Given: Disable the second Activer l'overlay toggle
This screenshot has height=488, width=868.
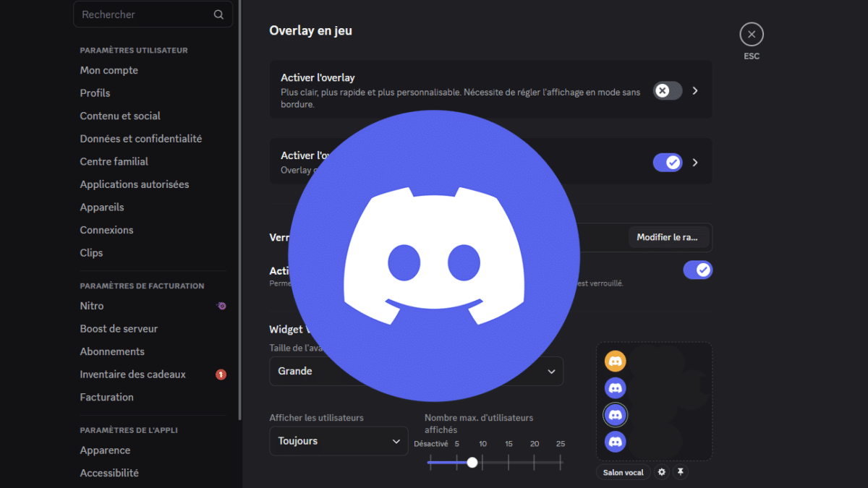Looking at the screenshot, I should (x=668, y=163).
